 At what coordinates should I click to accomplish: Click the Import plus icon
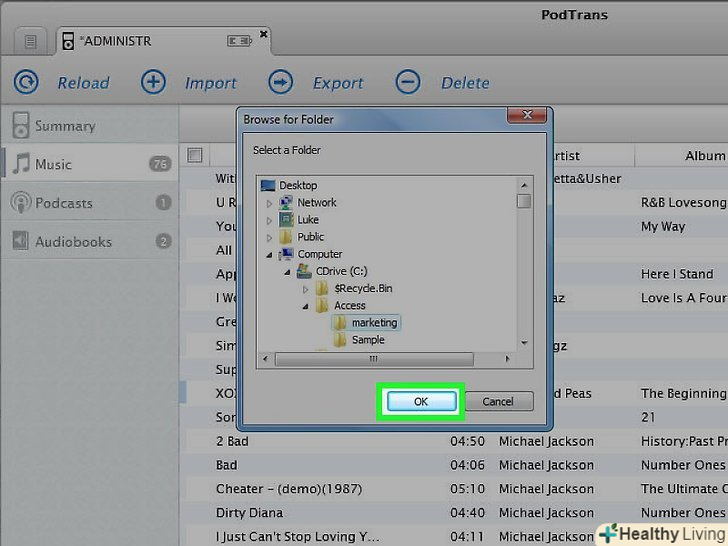click(153, 82)
